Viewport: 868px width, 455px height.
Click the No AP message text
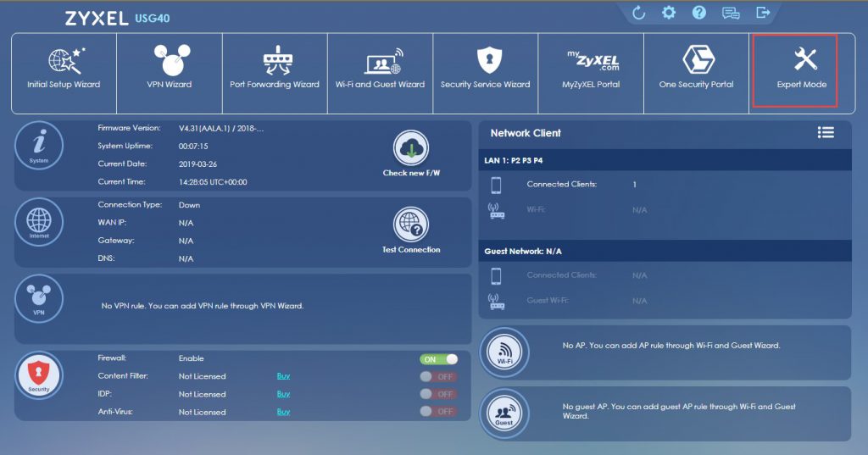[x=671, y=346]
